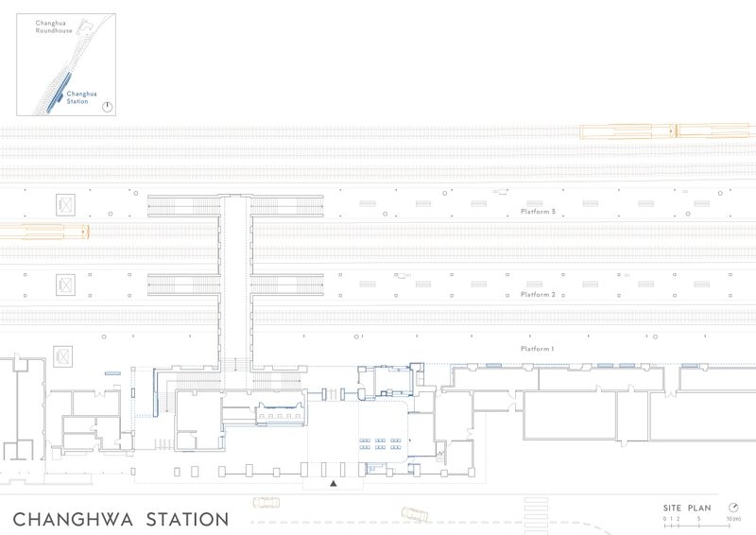Viewport: 756px width, 535px height.
Task: Click the blue Changhua Station label
Action: coord(81,97)
